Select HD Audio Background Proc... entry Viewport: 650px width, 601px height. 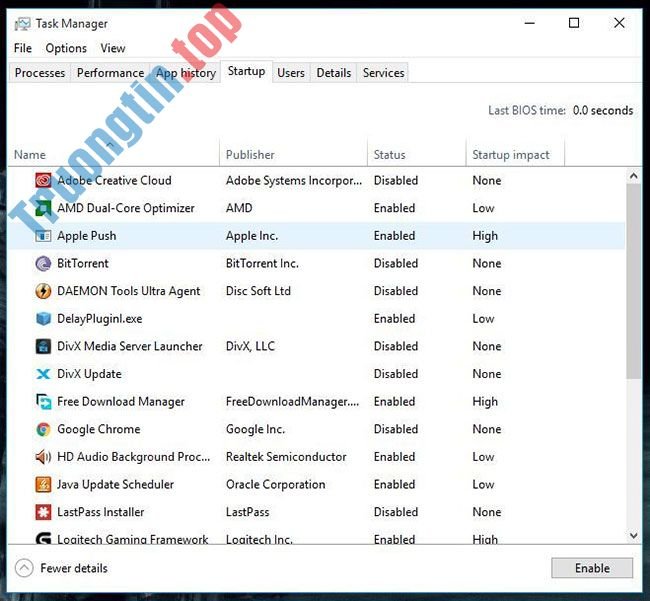point(133,457)
